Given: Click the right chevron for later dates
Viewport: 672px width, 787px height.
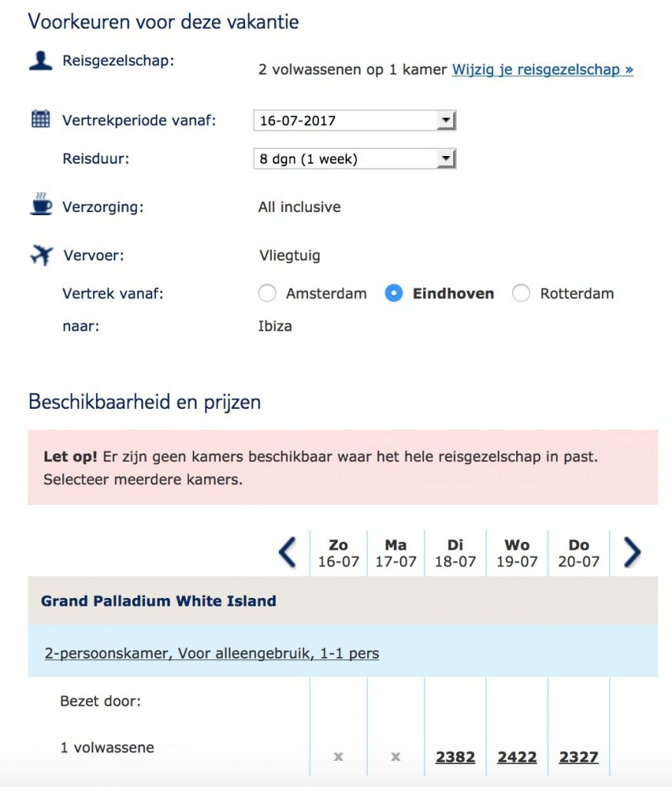Looking at the screenshot, I should pyautogui.click(x=631, y=552).
